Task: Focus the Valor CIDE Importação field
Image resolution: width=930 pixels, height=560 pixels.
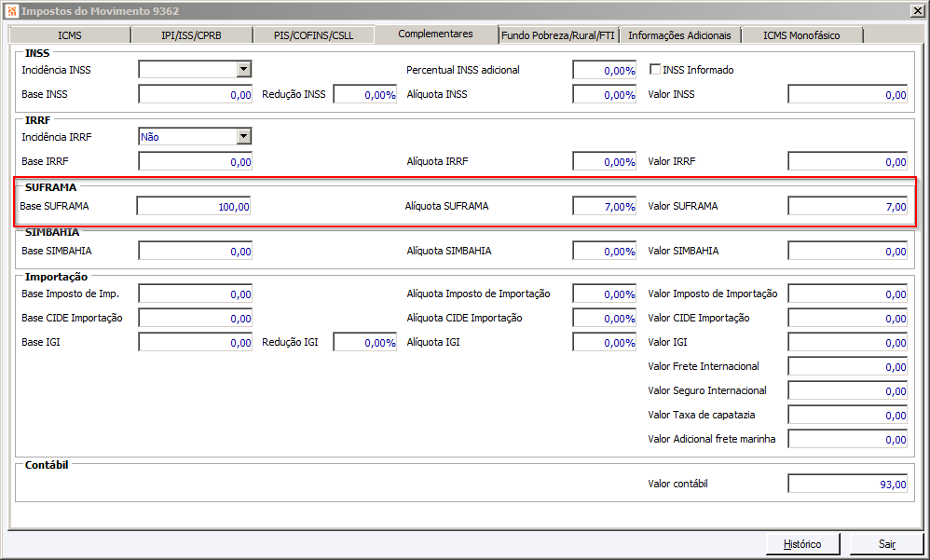Action: (848, 318)
